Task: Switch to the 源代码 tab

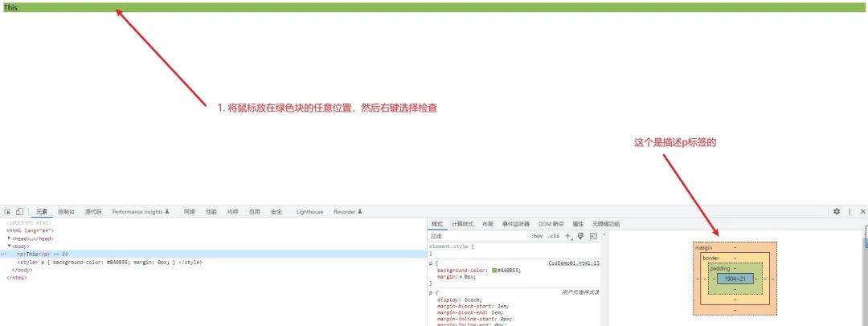Action: [x=93, y=211]
